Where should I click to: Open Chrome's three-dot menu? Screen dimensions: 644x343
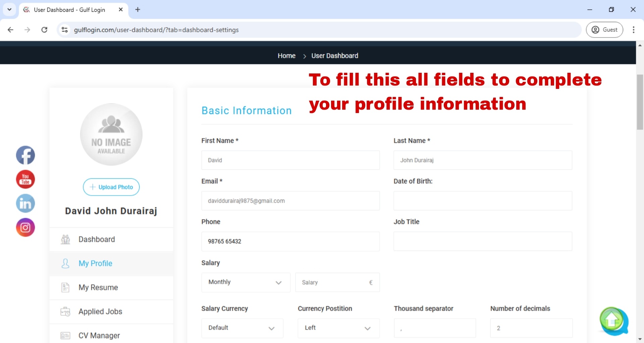click(634, 30)
